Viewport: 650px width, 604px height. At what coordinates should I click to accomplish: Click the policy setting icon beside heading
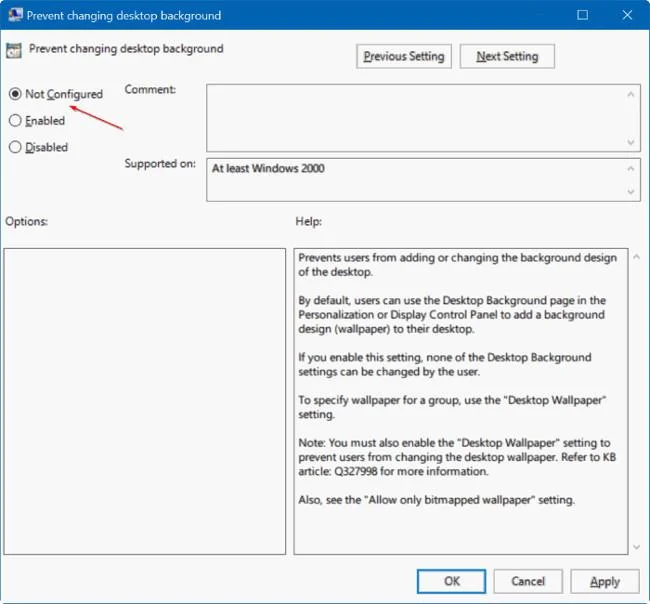[x=14, y=51]
